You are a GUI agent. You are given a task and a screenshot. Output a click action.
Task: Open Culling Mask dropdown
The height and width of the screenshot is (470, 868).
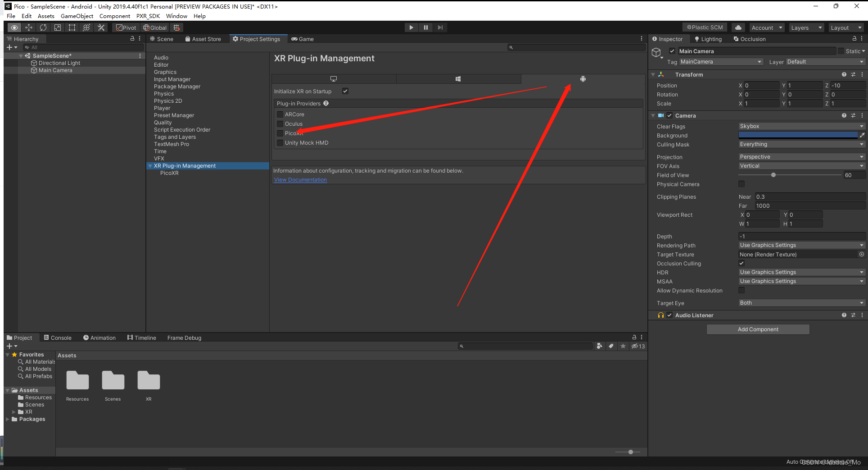point(802,144)
